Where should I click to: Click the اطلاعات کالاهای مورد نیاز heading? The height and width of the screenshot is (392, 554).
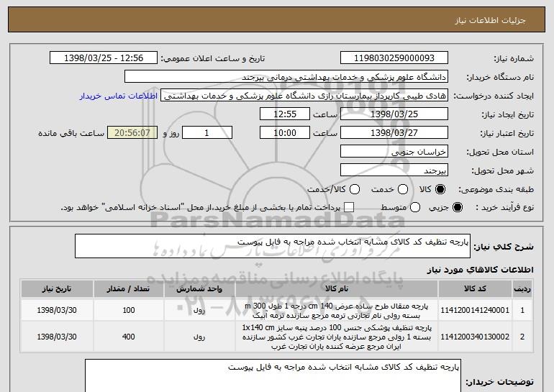[480, 270]
